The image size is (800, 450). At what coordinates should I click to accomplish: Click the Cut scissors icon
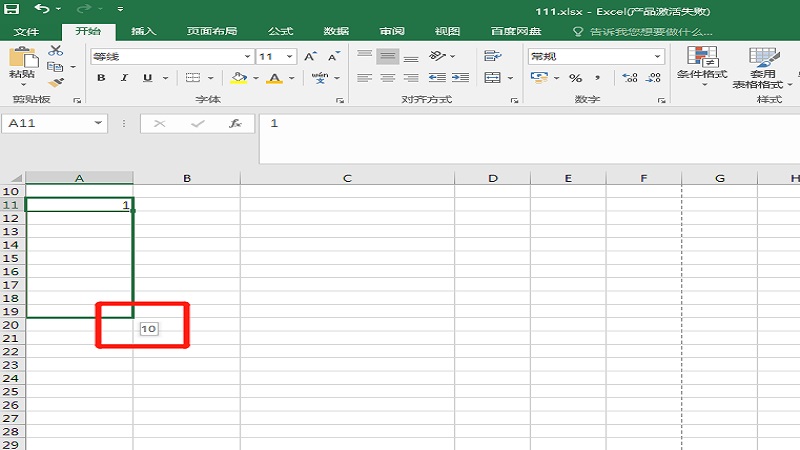(x=55, y=50)
